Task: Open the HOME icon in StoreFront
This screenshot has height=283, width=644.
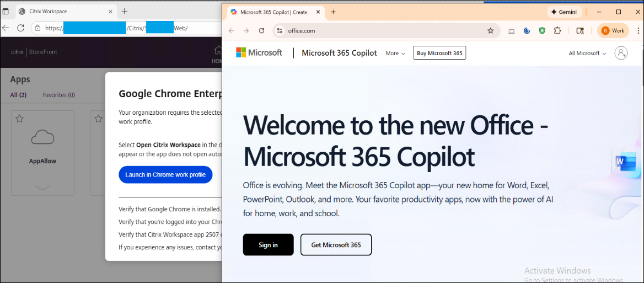Action: click(217, 54)
